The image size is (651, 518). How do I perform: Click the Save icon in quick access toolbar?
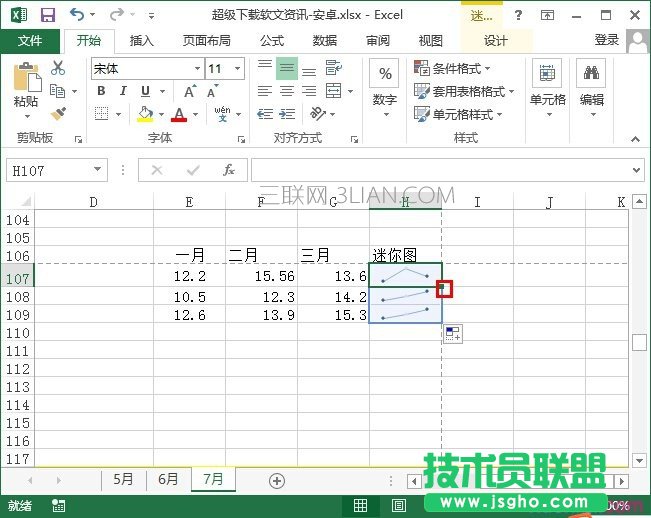point(47,15)
